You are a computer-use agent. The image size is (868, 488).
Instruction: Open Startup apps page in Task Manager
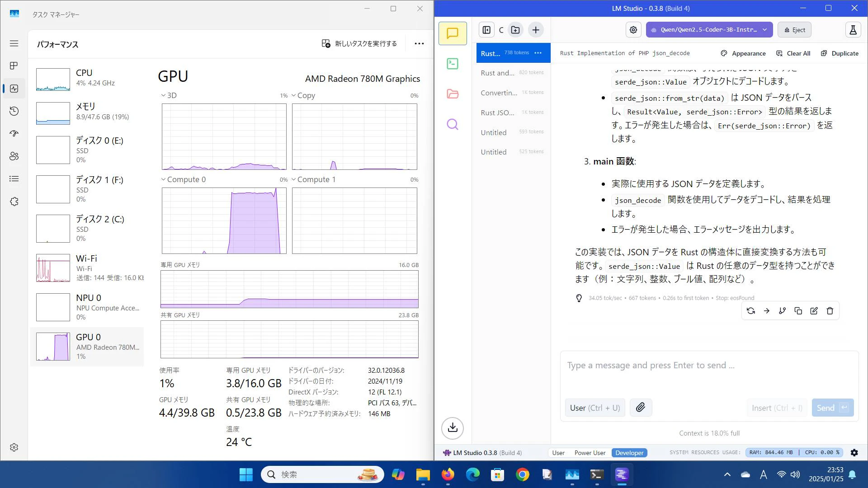point(14,134)
